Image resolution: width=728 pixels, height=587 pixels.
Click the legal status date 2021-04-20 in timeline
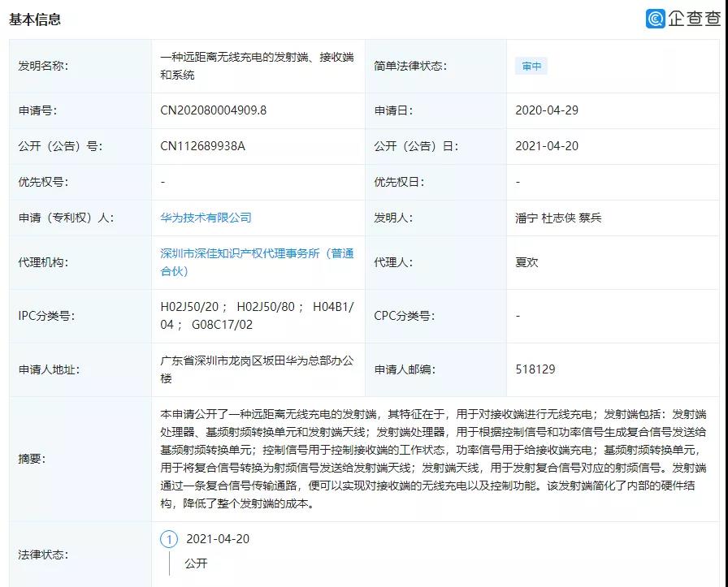coord(218,539)
